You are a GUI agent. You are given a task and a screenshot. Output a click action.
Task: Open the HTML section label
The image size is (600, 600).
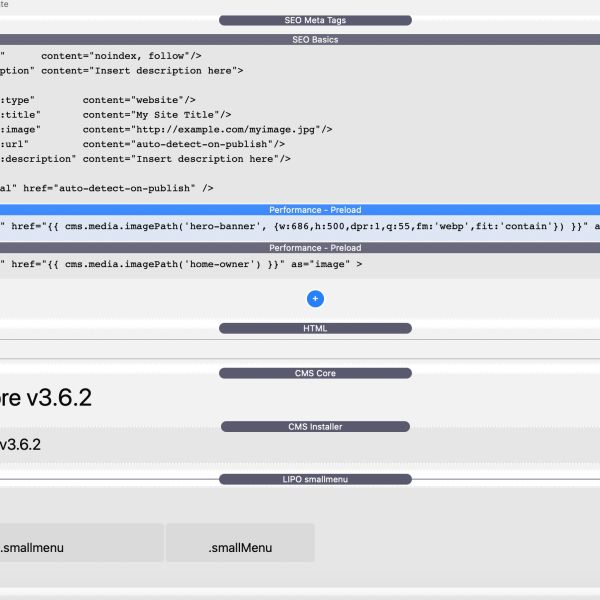point(315,328)
